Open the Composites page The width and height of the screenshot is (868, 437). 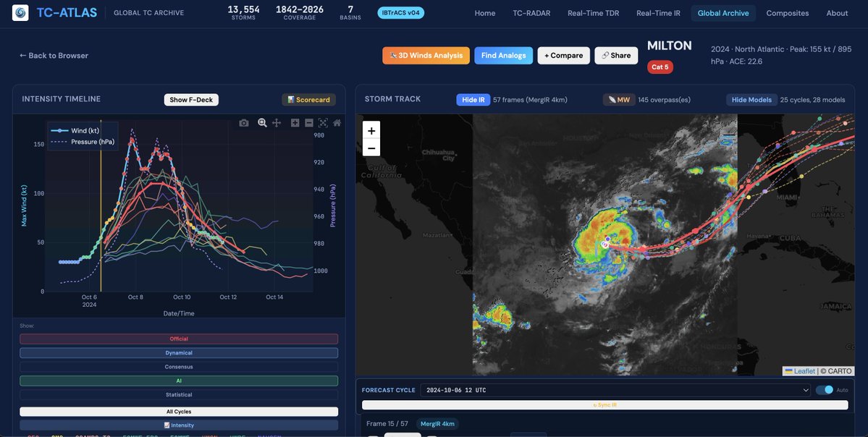point(787,13)
